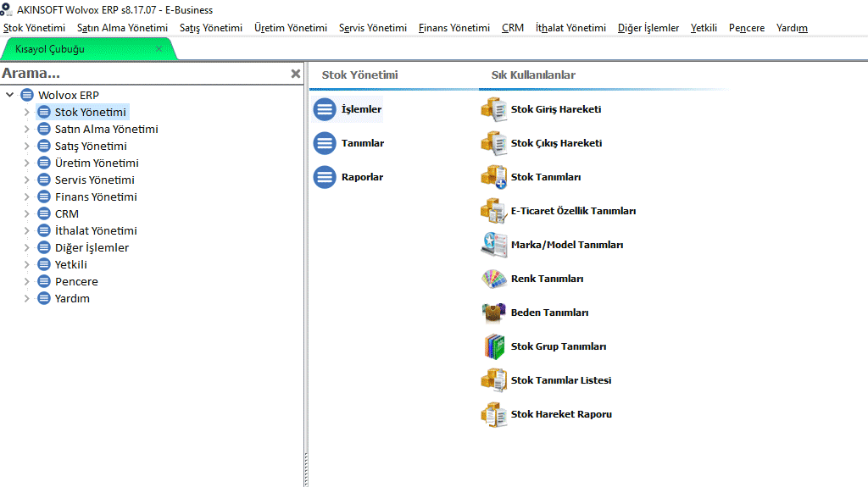Open Stok Grup Tanımları books icon
This screenshot has height=487, width=868.
tap(494, 346)
